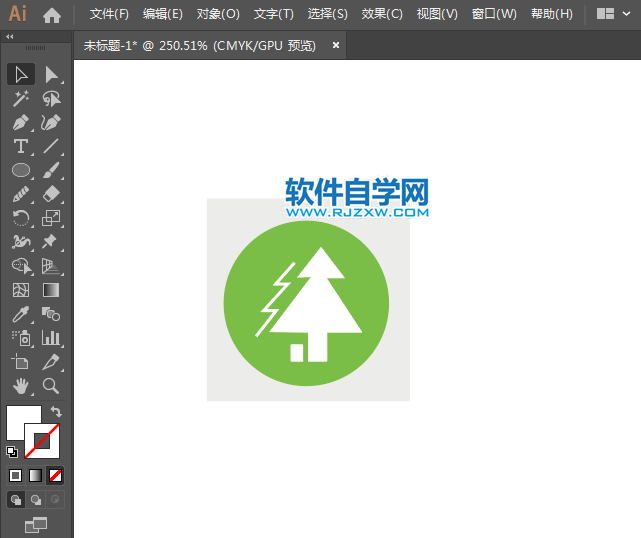Select the Artboard tool
641x538 pixels.
click(x=21, y=362)
